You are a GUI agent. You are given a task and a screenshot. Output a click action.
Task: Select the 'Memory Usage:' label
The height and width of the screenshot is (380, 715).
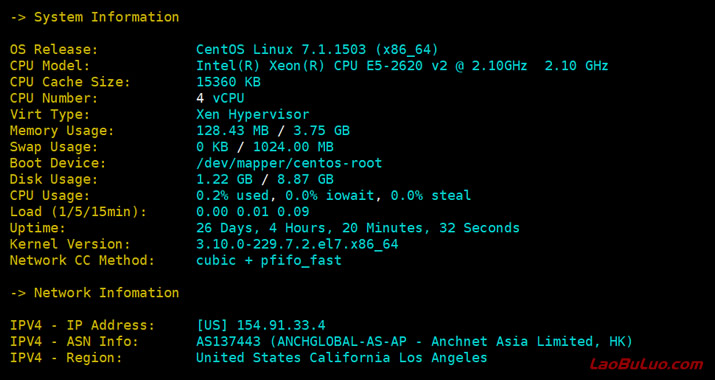point(62,131)
